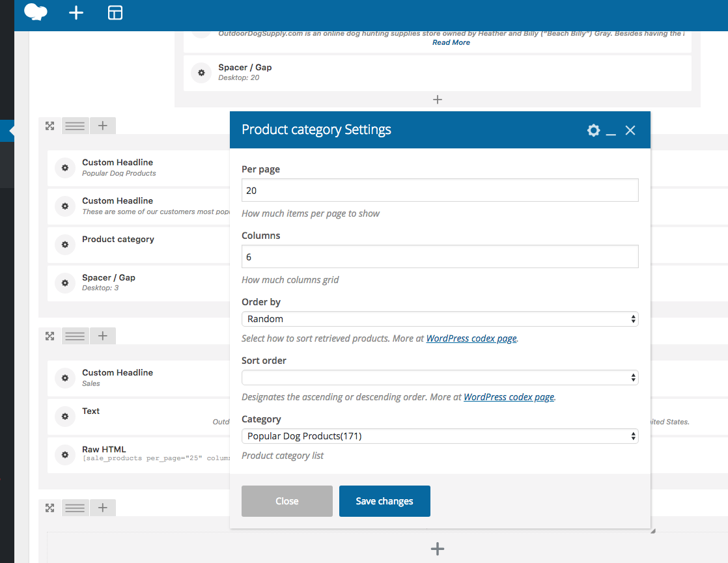Open the Category dropdown showing Popular Dog Products
This screenshot has height=563, width=728.
(x=440, y=436)
